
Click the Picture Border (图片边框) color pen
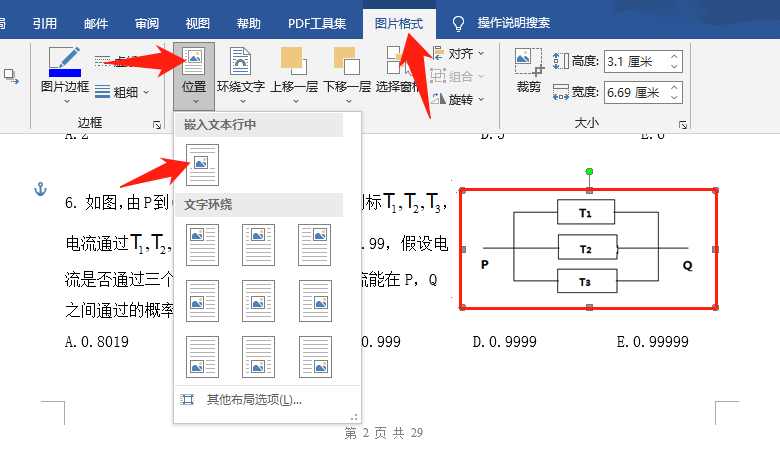coord(65,62)
